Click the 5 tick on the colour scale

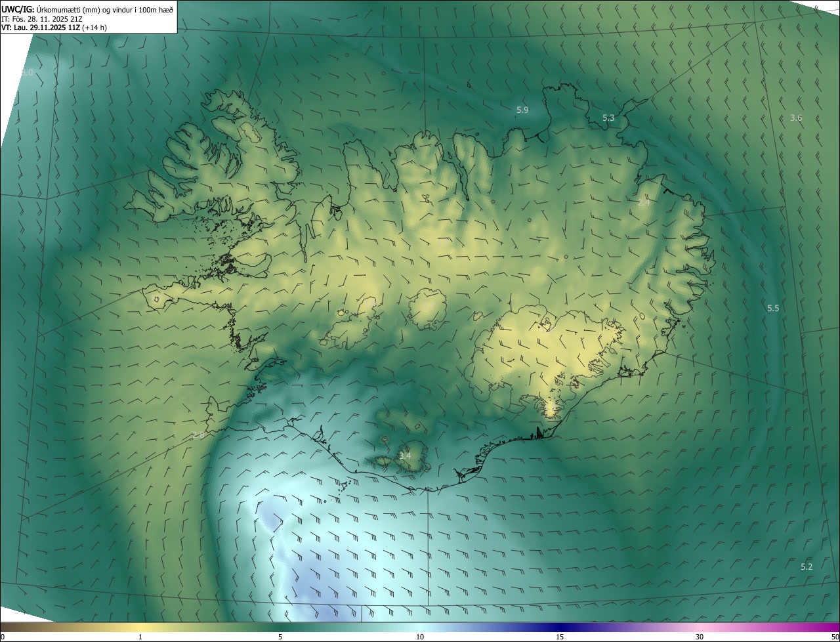pyautogui.click(x=280, y=637)
